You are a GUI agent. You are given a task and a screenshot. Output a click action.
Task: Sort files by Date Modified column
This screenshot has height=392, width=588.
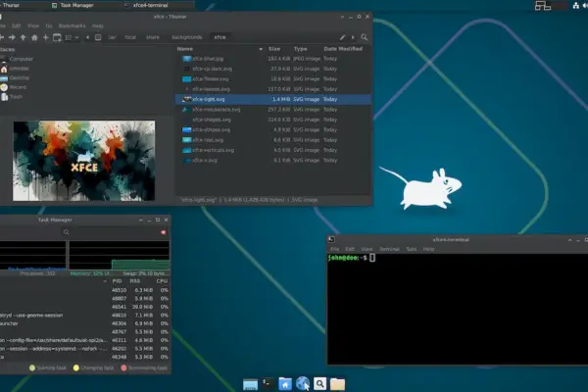tap(343, 49)
